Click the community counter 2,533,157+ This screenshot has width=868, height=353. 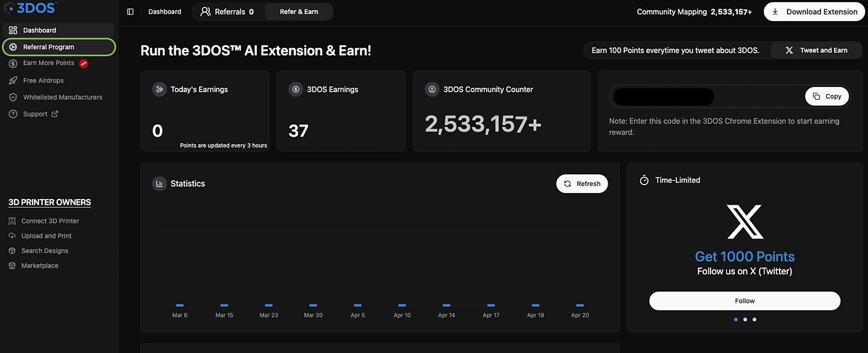[483, 124]
